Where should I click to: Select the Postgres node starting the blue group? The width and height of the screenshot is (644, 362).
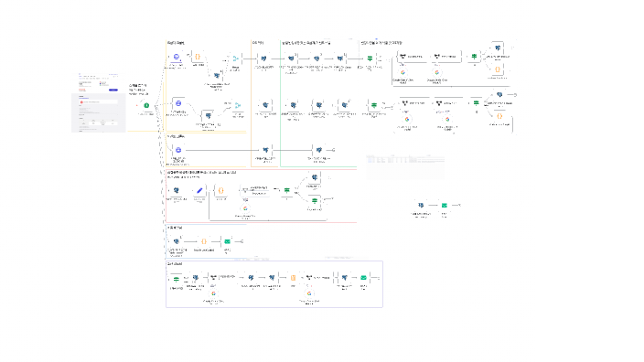(x=177, y=241)
